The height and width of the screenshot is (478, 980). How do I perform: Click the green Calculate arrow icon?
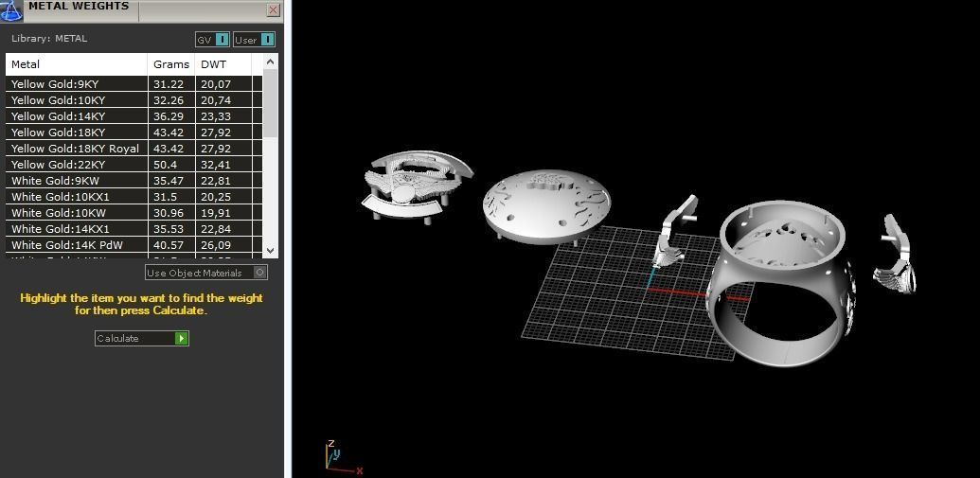pos(181,338)
